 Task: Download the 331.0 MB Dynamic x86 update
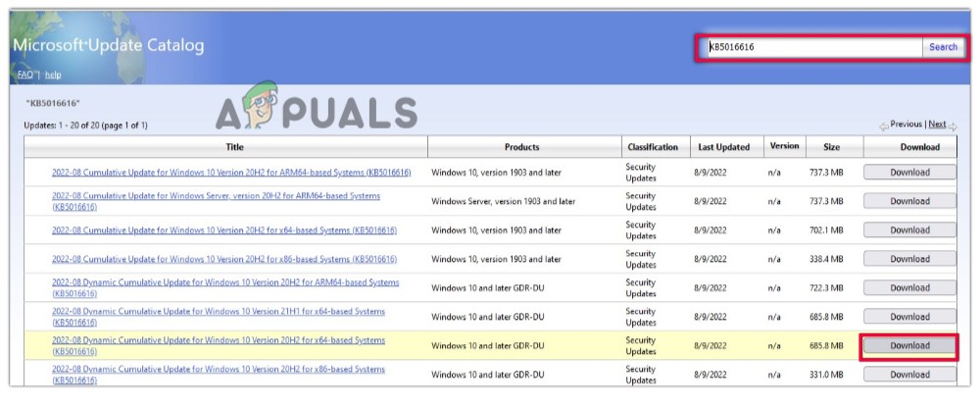(x=910, y=375)
